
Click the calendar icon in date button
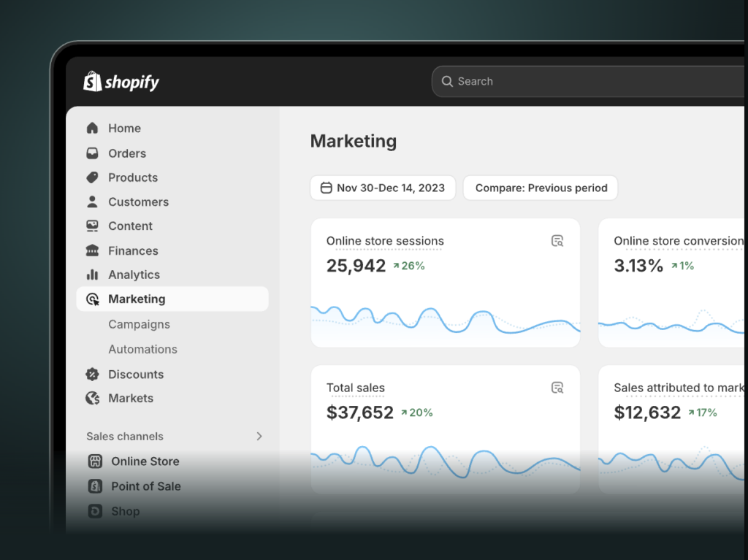tap(327, 188)
